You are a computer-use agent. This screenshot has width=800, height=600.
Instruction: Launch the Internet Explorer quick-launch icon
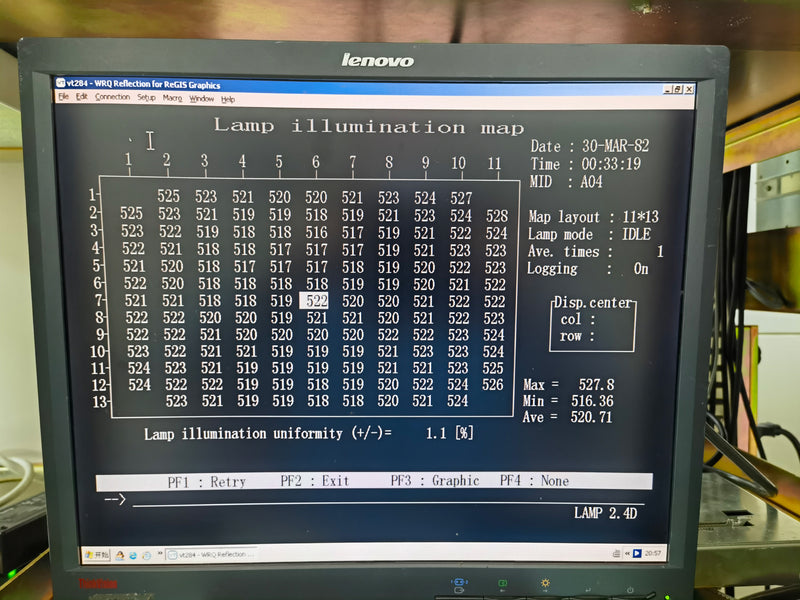click(133, 555)
